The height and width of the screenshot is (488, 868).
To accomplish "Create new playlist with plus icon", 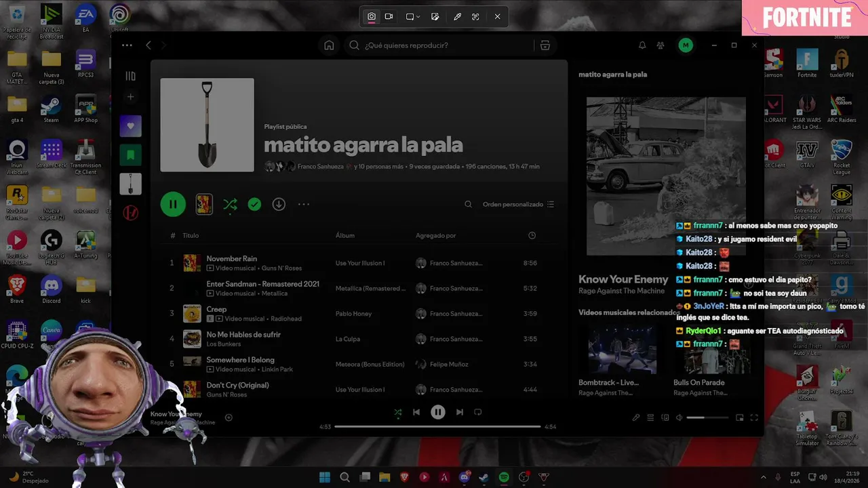I will point(131,97).
